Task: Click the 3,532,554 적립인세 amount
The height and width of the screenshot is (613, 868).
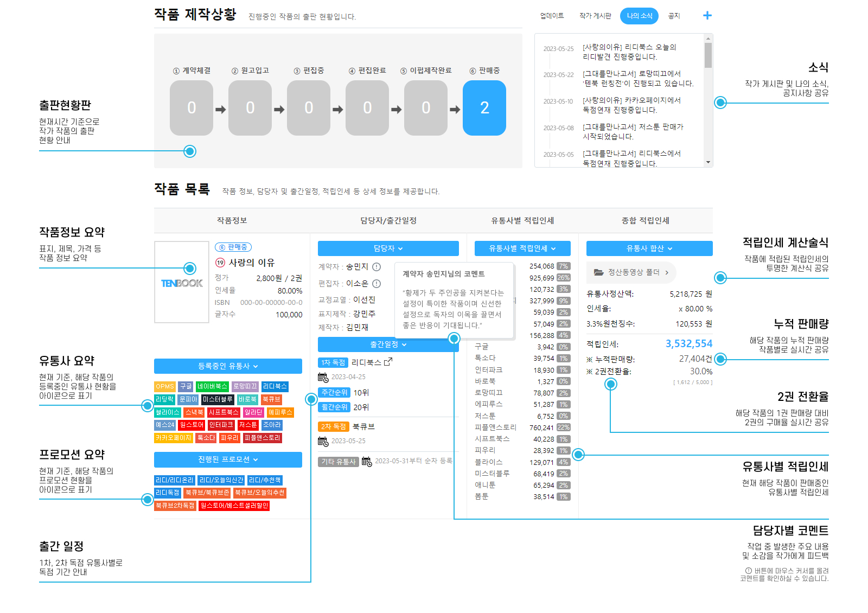Action: 689,343
